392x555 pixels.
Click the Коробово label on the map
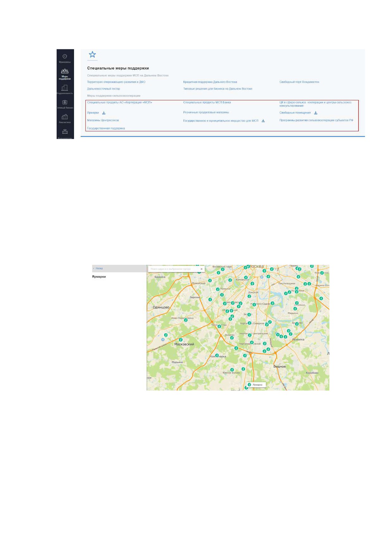point(312,373)
